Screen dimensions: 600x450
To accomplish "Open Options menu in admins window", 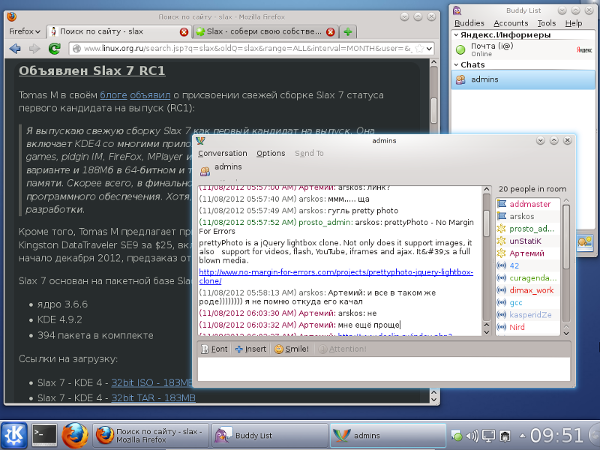I will 271,153.
